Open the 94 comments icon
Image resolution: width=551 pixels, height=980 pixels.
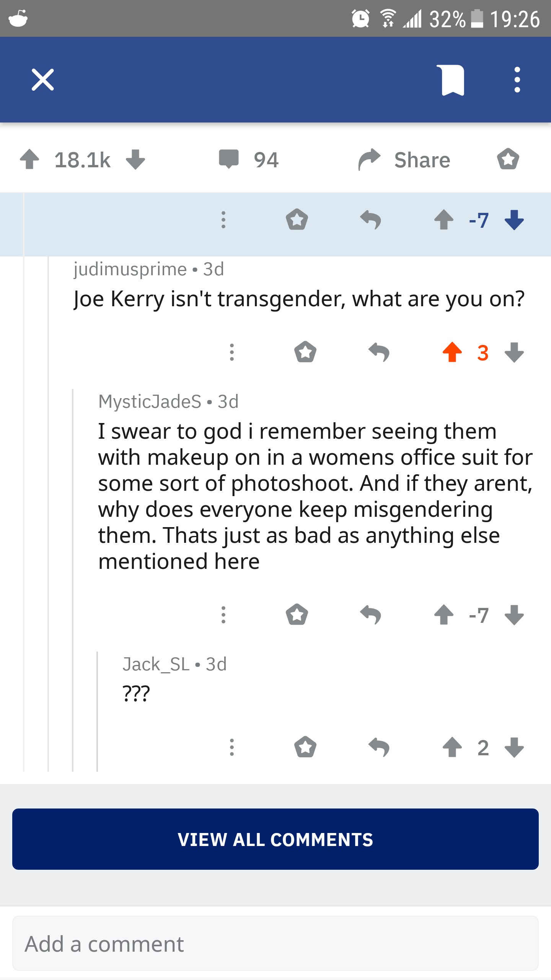coord(229,159)
